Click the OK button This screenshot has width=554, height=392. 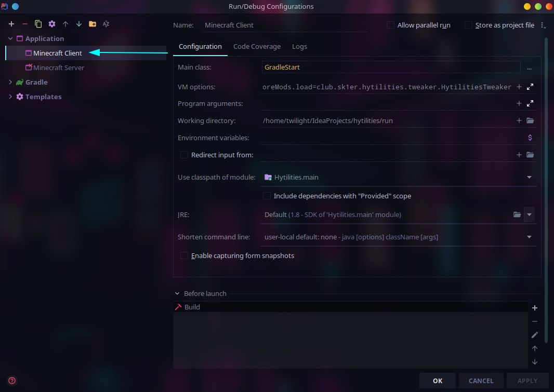tap(438, 381)
